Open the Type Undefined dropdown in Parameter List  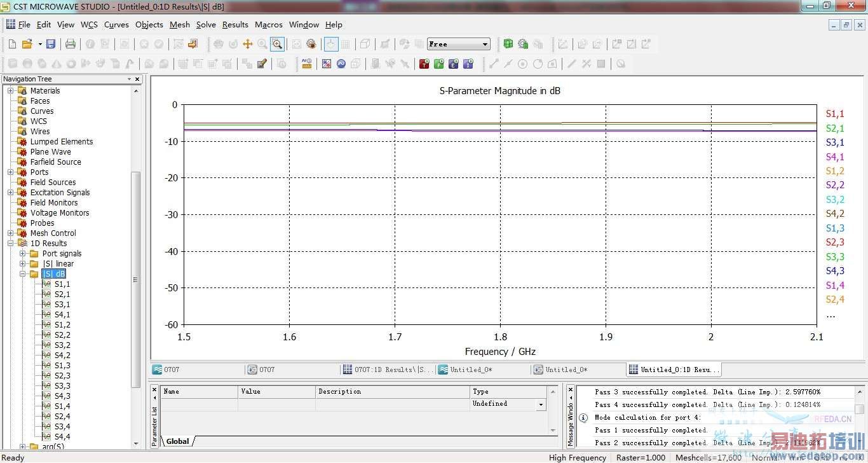point(541,404)
